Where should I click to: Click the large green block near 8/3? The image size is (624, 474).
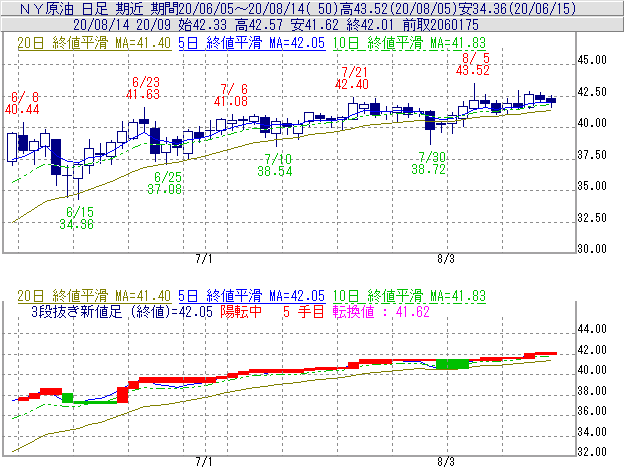pyautogui.click(x=452, y=364)
